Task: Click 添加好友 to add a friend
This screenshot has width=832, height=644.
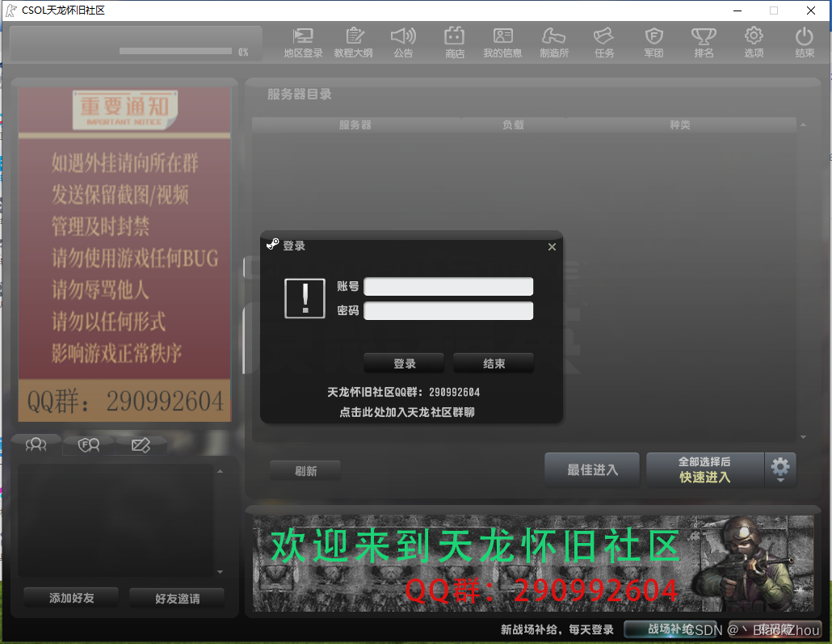Action: 70,598
